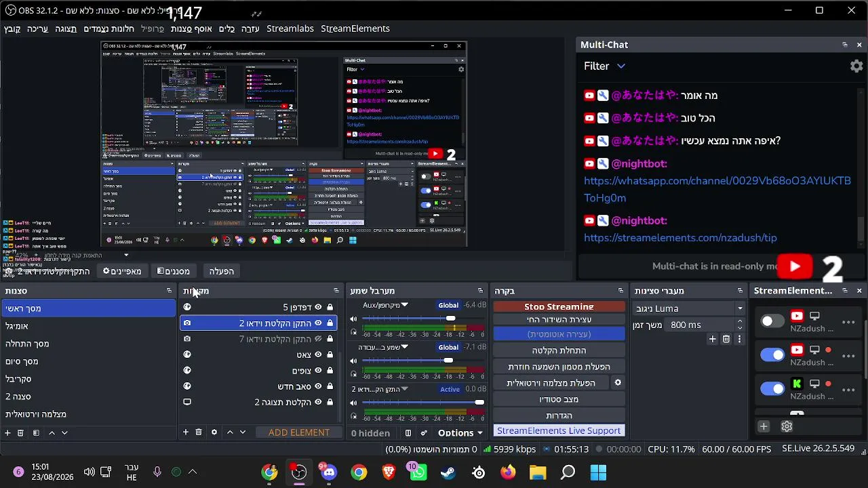Hide the דפדפן 5 source
This screenshot has height=488, width=868.
click(318, 307)
